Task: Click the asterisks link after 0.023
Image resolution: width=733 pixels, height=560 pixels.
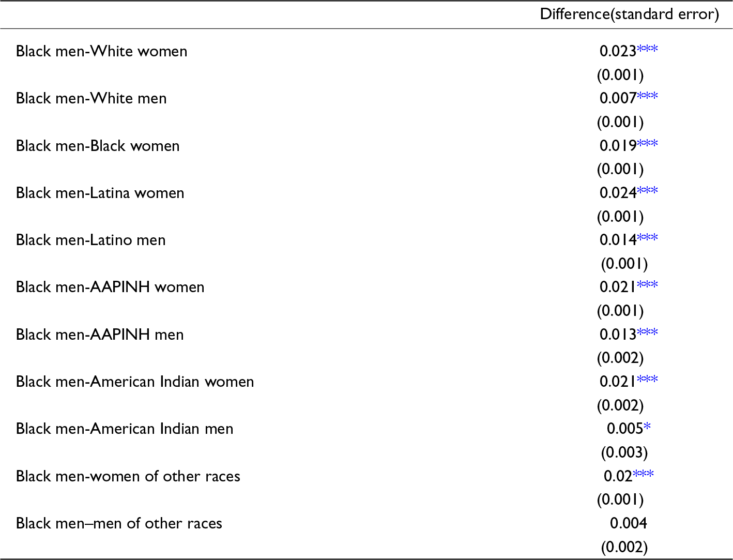Action: [x=647, y=49]
